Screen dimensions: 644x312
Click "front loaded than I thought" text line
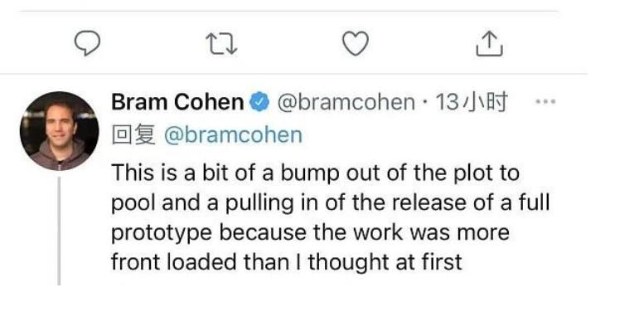[x=250, y=262]
